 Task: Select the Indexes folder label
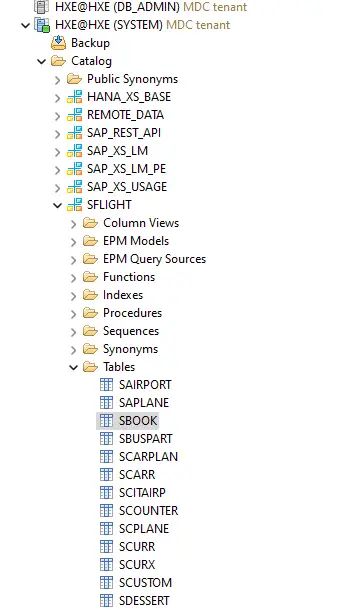tap(123, 295)
